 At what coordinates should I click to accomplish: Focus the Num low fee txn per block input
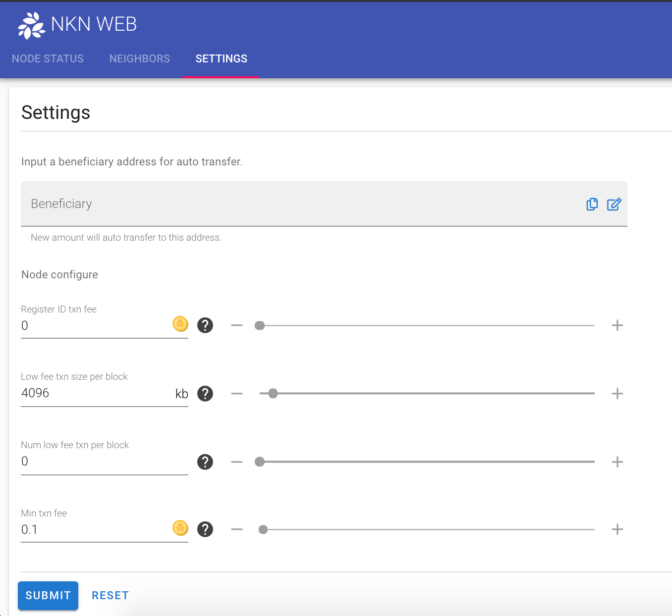pos(105,462)
